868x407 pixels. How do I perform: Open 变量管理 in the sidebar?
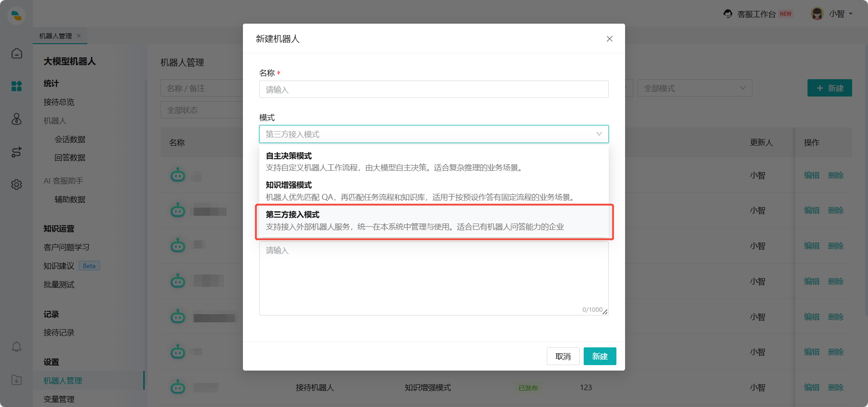point(59,399)
